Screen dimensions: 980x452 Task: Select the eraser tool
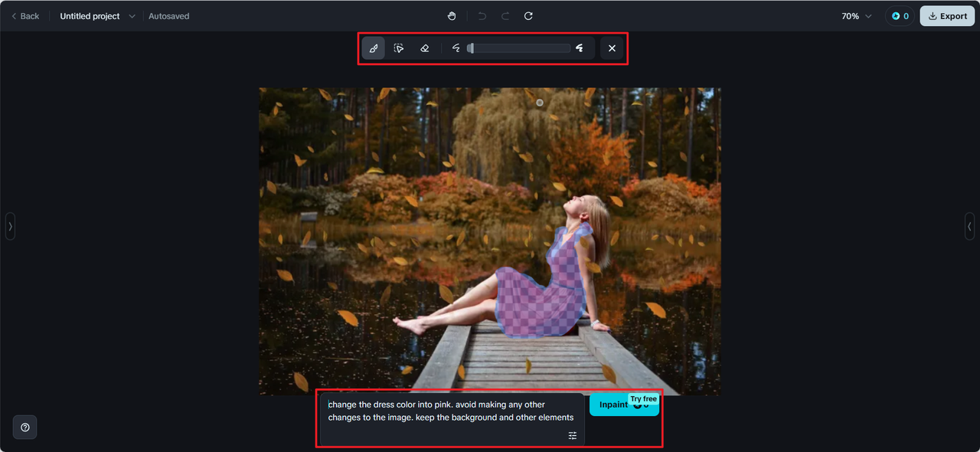(x=425, y=48)
